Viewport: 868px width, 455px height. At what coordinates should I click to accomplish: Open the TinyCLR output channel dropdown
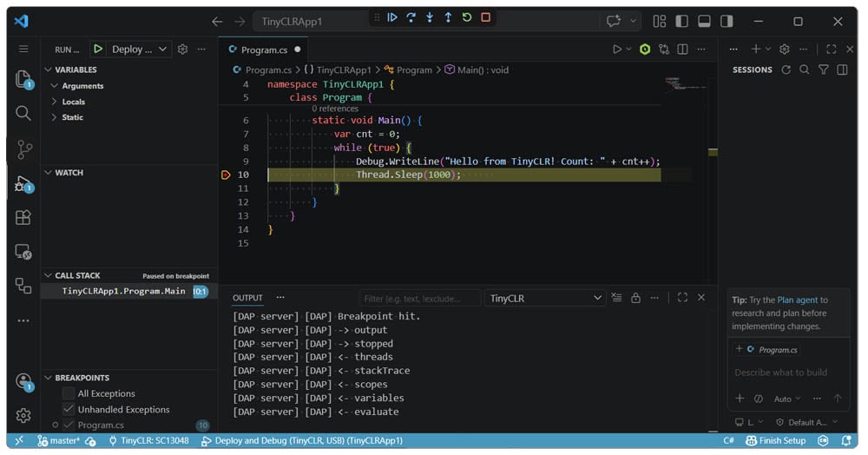[x=544, y=298]
